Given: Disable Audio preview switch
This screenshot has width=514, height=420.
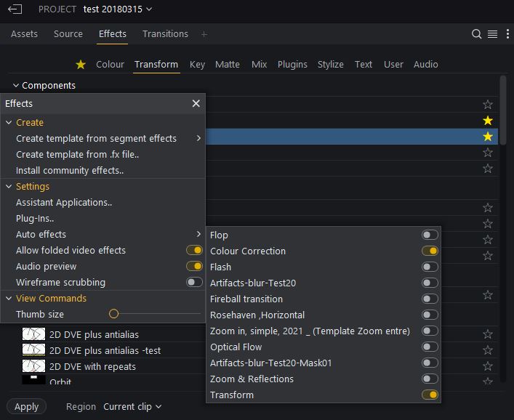Looking at the screenshot, I should click(194, 266).
